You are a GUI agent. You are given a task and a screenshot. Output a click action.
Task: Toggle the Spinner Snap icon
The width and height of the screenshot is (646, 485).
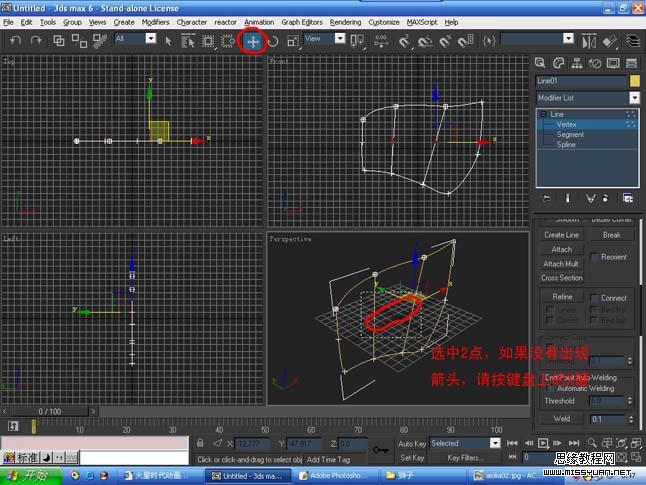(x=466, y=41)
